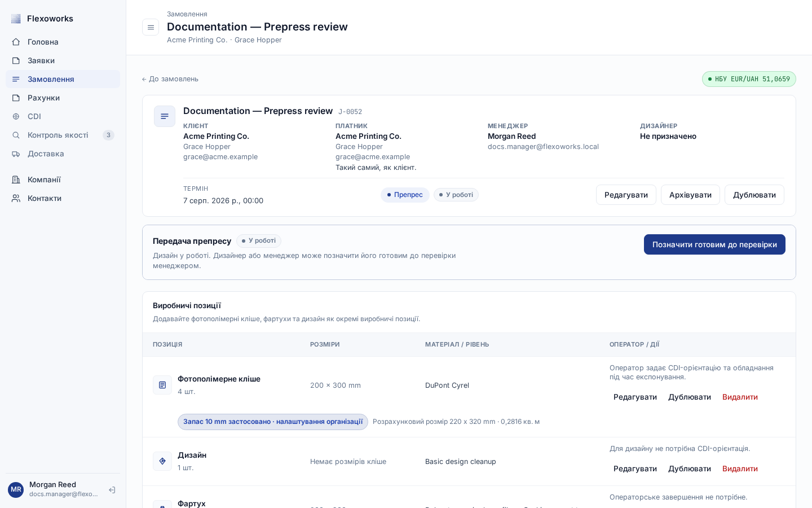Screen dimensions: 812x508
Task: Click the Замовлення breadcrumb above the title
Action: [x=187, y=14]
